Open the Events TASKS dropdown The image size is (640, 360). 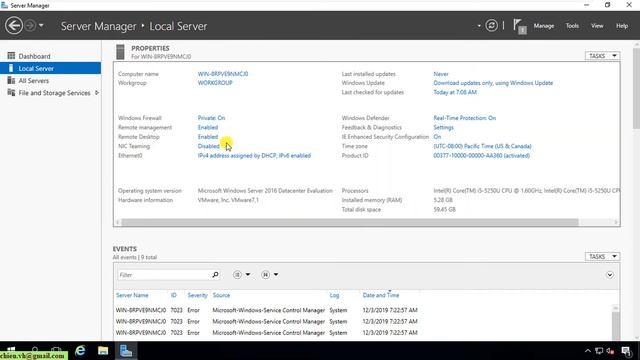coord(602,256)
